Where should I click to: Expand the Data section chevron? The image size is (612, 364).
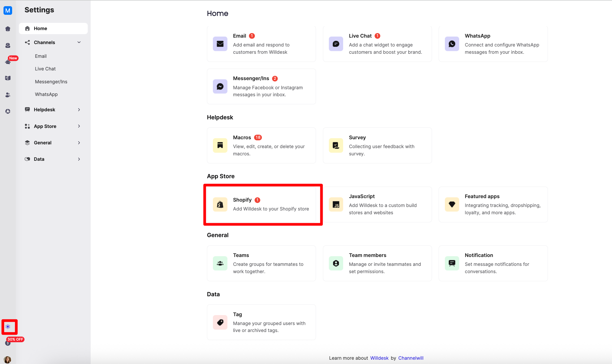coord(79,159)
